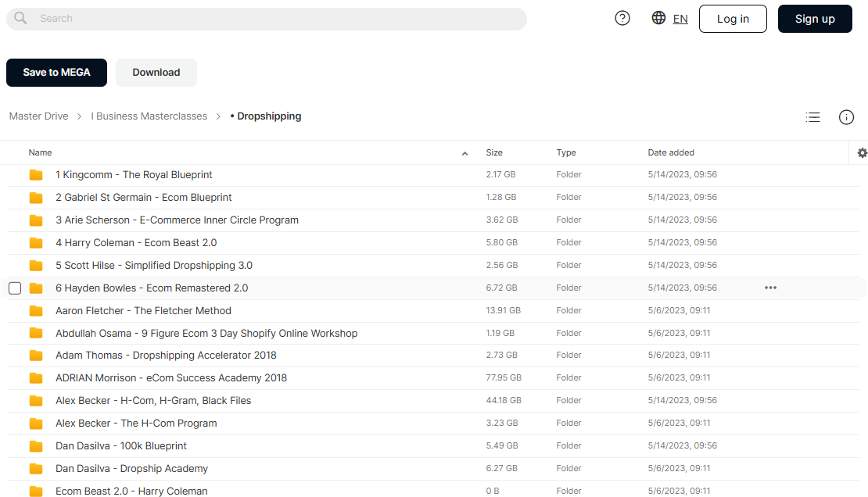Click folder icon for Dan Dasilva 100k Blueprint
868x497 pixels.
pos(36,446)
